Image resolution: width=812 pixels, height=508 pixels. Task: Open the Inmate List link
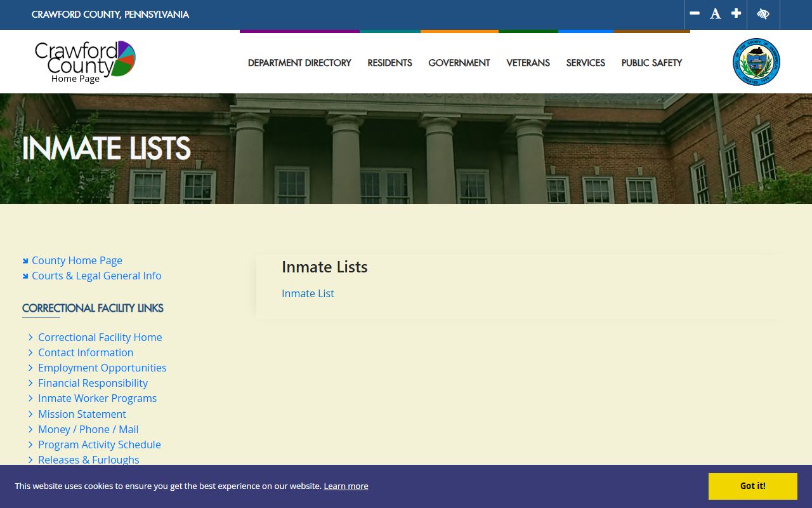pos(308,293)
